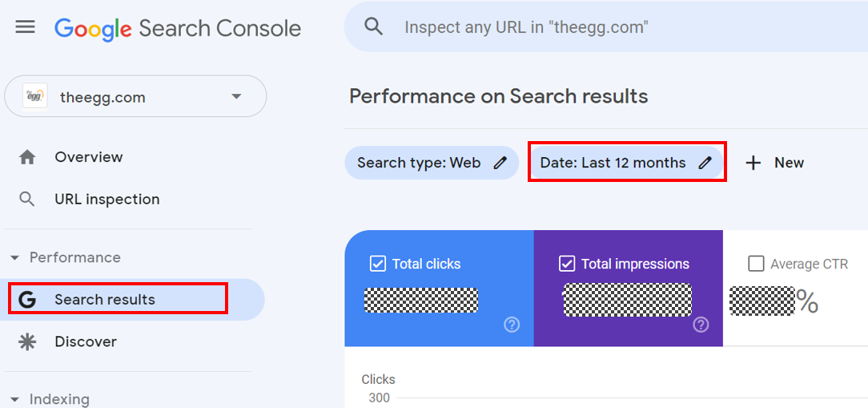Edit Date filter via pencil icon
The height and width of the screenshot is (408, 868).
click(x=705, y=163)
